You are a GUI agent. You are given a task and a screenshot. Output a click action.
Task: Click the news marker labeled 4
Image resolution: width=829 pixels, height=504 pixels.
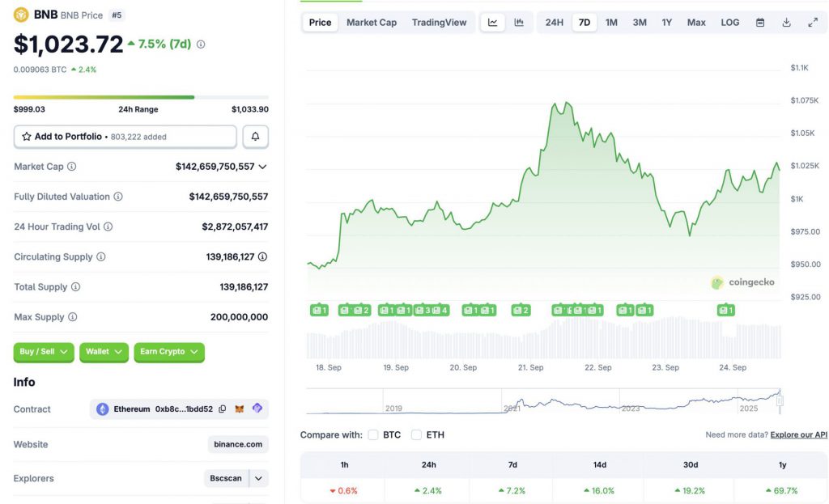click(440, 310)
